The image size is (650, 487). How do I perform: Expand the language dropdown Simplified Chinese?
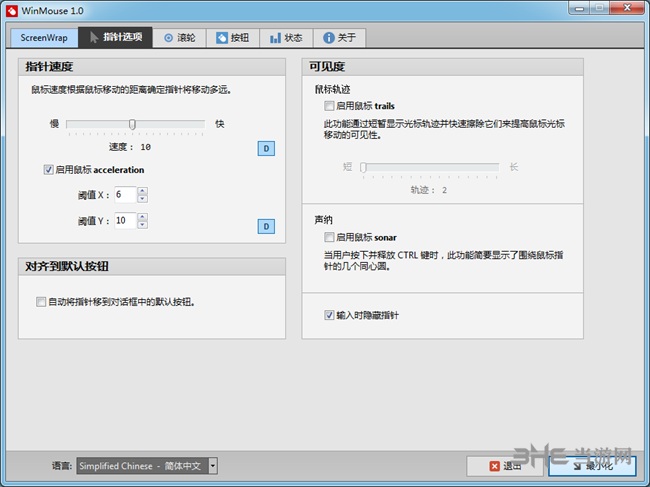click(212, 466)
